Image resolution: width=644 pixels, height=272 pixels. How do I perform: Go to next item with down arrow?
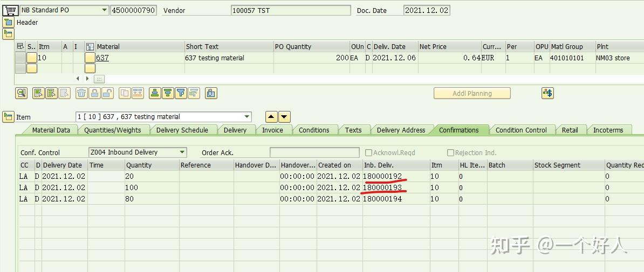point(285,116)
